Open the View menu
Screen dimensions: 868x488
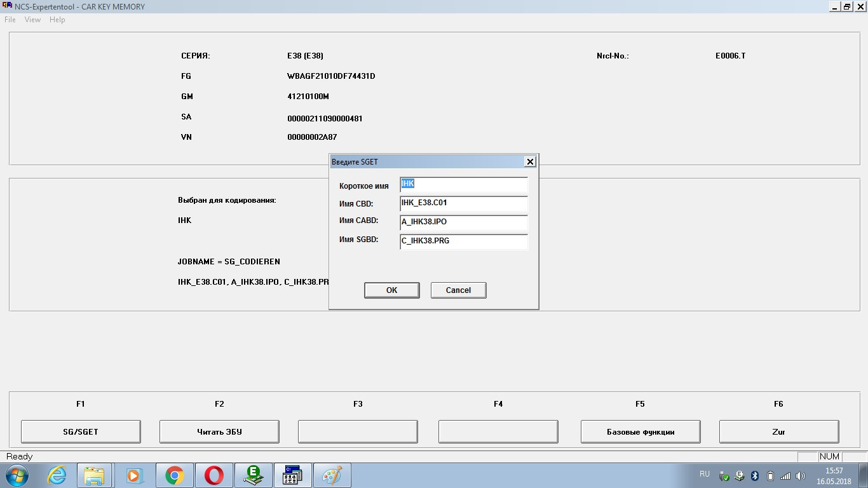coord(32,20)
